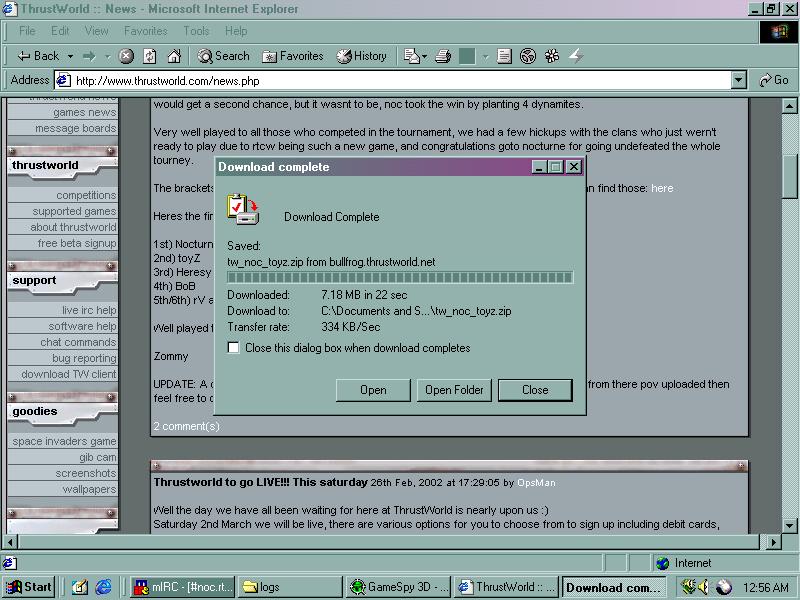Viewport: 800px width, 600px height.
Task: Enable 'Close this dialog box when download completes'
Action: pos(233,347)
